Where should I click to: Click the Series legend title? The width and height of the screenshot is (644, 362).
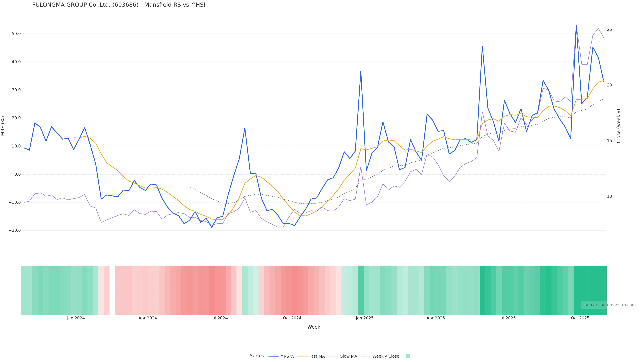(x=257, y=356)
